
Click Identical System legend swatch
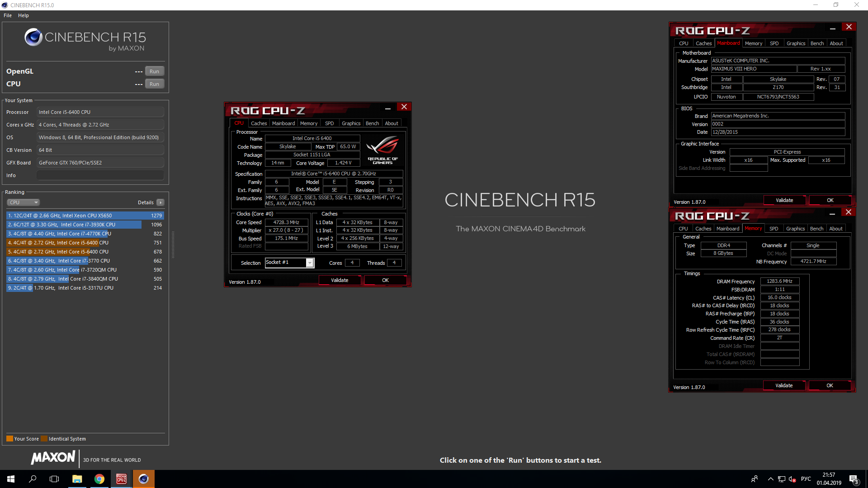[x=44, y=439]
